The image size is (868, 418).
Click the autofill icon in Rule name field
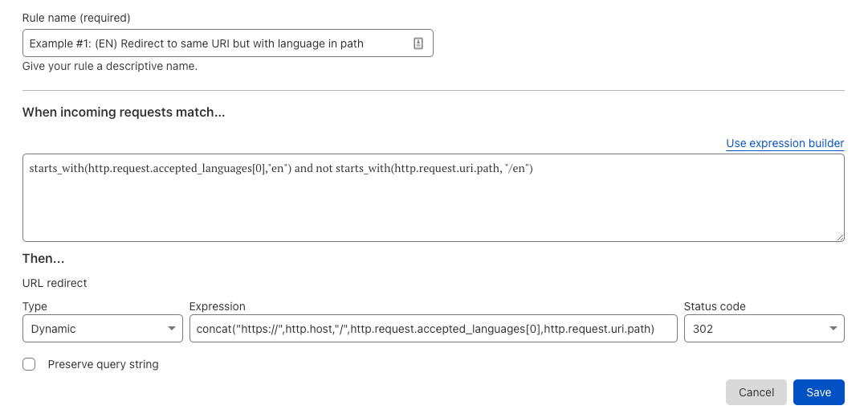click(x=418, y=43)
